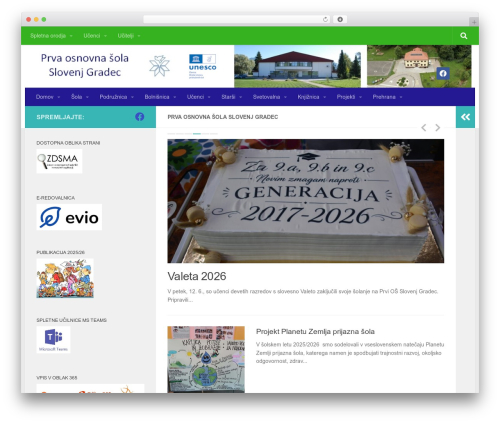Open the search magnifier icon
The width and height of the screenshot is (500, 423).
pos(463,36)
